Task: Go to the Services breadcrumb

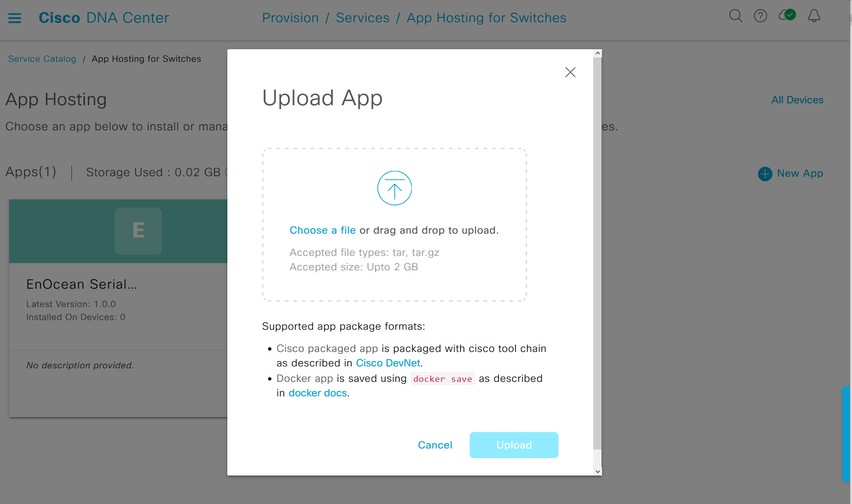Action: pyautogui.click(x=363, y=18)
